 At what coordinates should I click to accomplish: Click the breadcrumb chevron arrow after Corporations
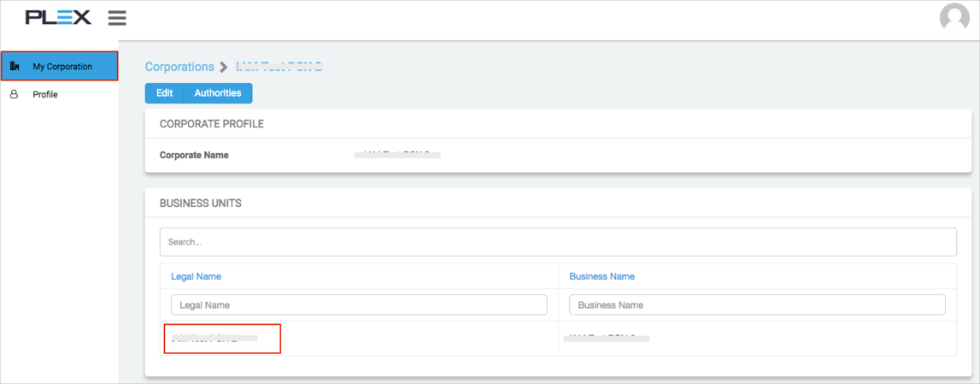point(224,67)
